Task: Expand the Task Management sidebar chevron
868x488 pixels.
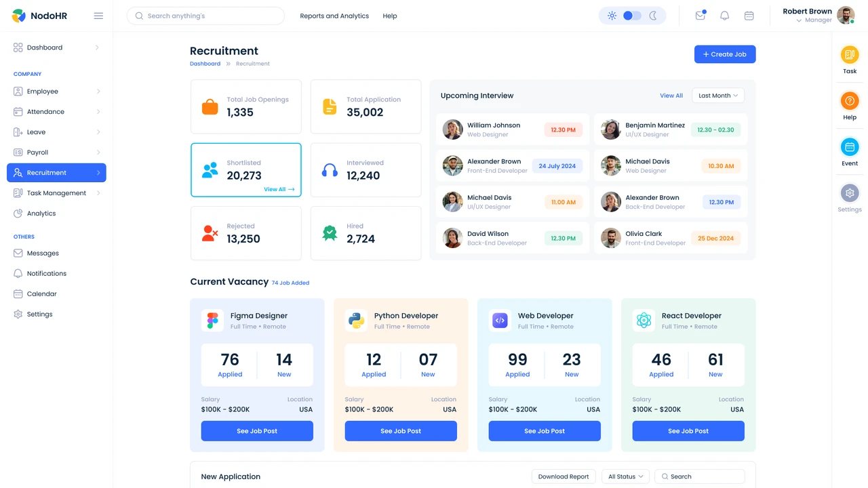Action: pyautogui.click(x=98, y=193)
